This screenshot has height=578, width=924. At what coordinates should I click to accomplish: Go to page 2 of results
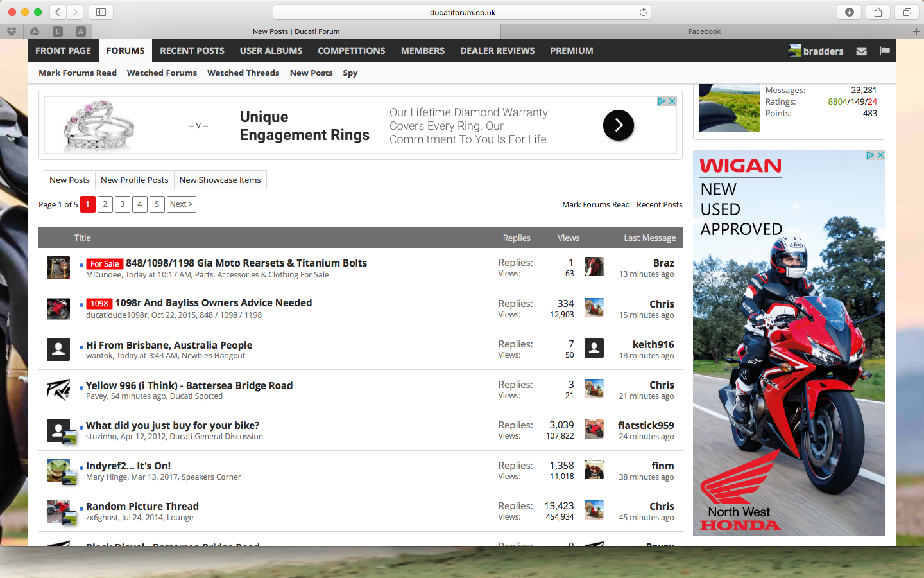coord(105,204)
